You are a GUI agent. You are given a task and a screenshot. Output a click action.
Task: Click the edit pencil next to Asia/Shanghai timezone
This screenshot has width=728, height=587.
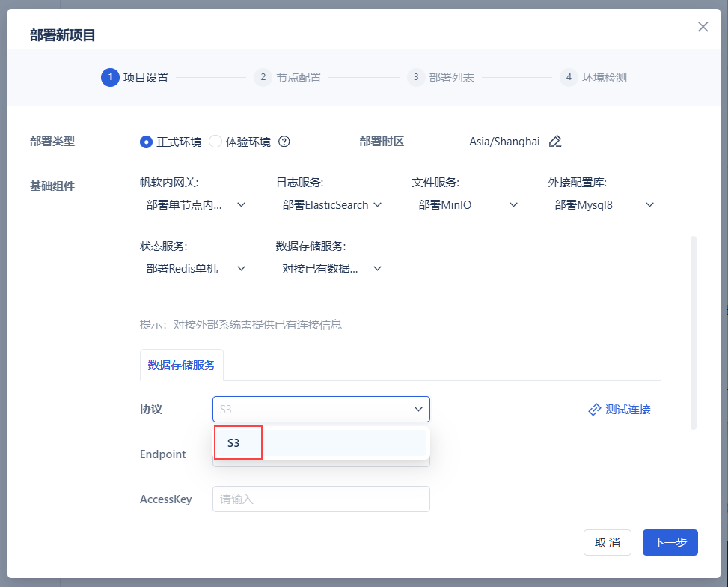[554, 142]
